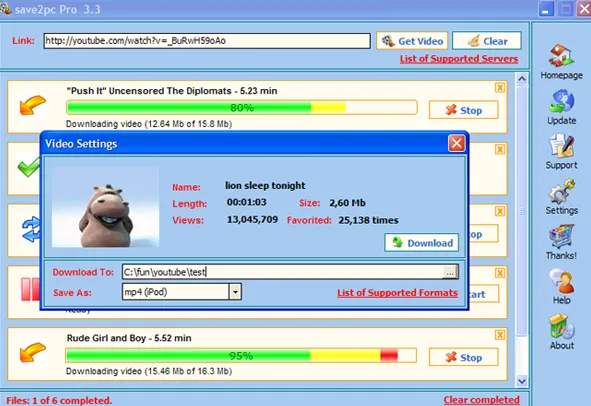Viewport: 591px width, 406px height.
Task: Click the Download To path field
Action: 282,272
